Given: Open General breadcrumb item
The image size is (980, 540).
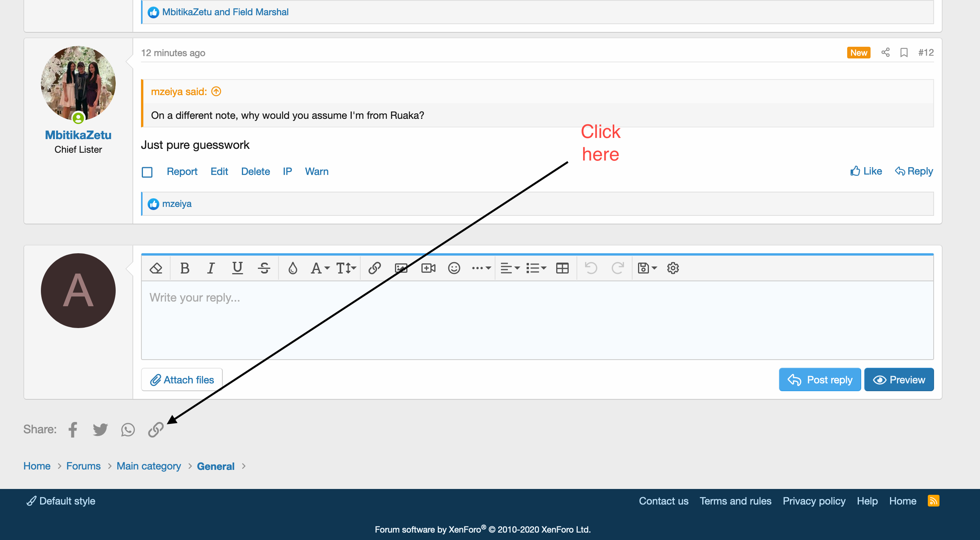Looking at the screenshot, I should 215,466.
